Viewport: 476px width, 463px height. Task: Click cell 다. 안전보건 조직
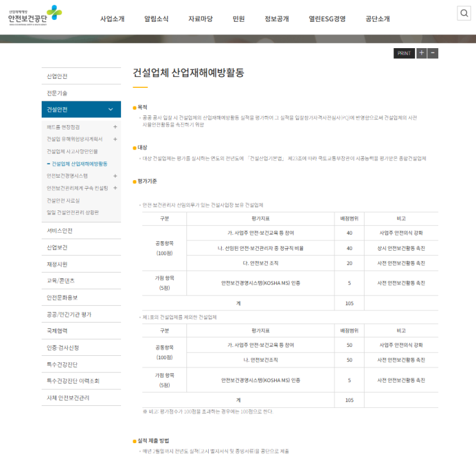[x=261, y=263]
